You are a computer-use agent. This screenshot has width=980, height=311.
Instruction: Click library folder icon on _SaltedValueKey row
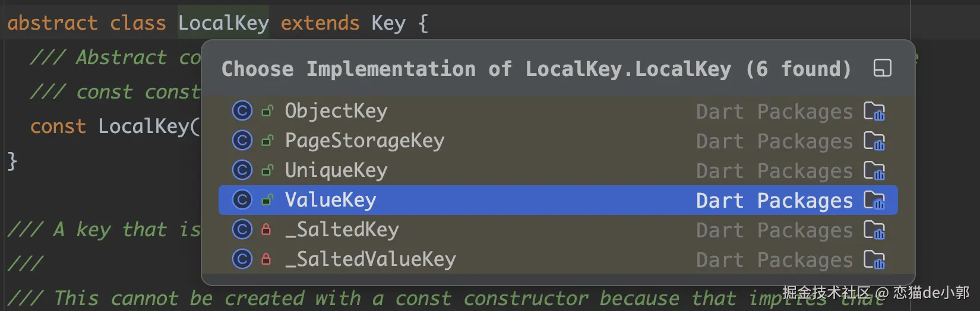(x=874, y=260)
